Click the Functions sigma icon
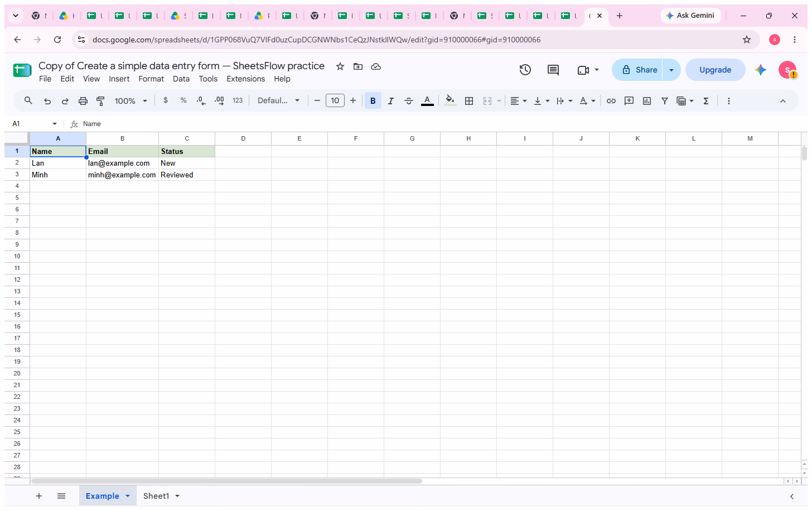Screen dimensions: 812x511 pyautogui.click(x=706, y=100)
